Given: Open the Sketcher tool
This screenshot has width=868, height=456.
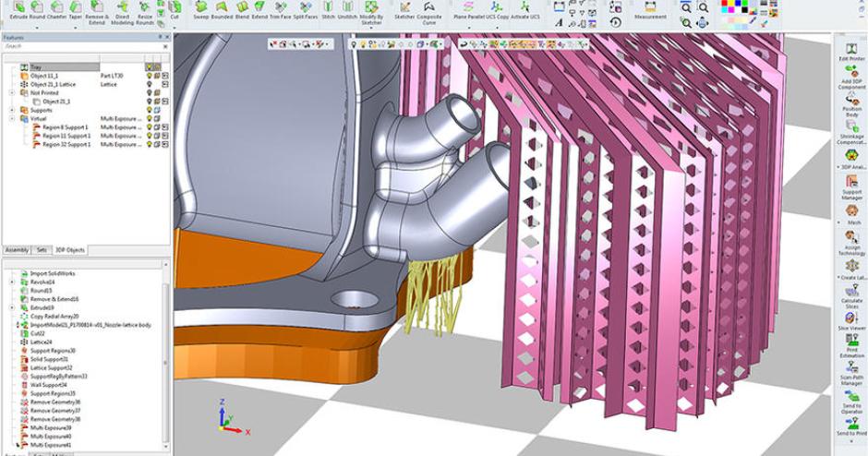Looking at the screenshot, I should (x=404, y=10).
